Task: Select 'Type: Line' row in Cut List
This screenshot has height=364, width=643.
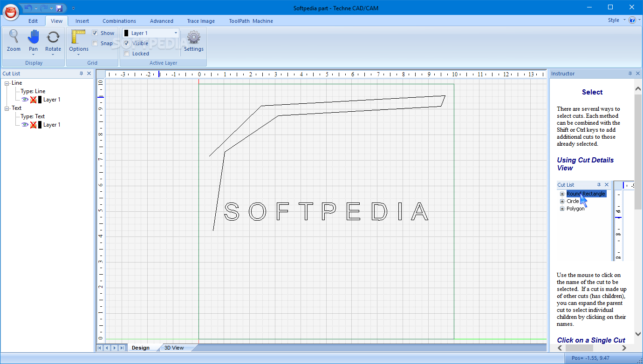Action: [x=33, y=91]
